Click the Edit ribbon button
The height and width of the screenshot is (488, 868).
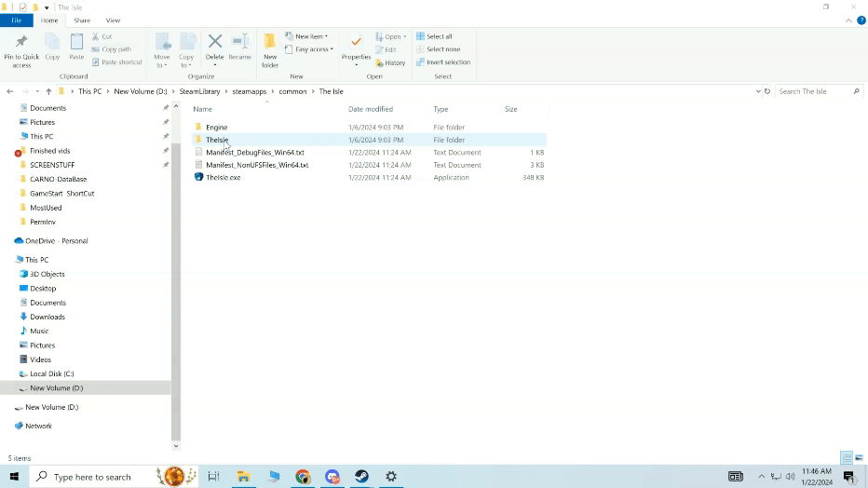coord(386,49)
